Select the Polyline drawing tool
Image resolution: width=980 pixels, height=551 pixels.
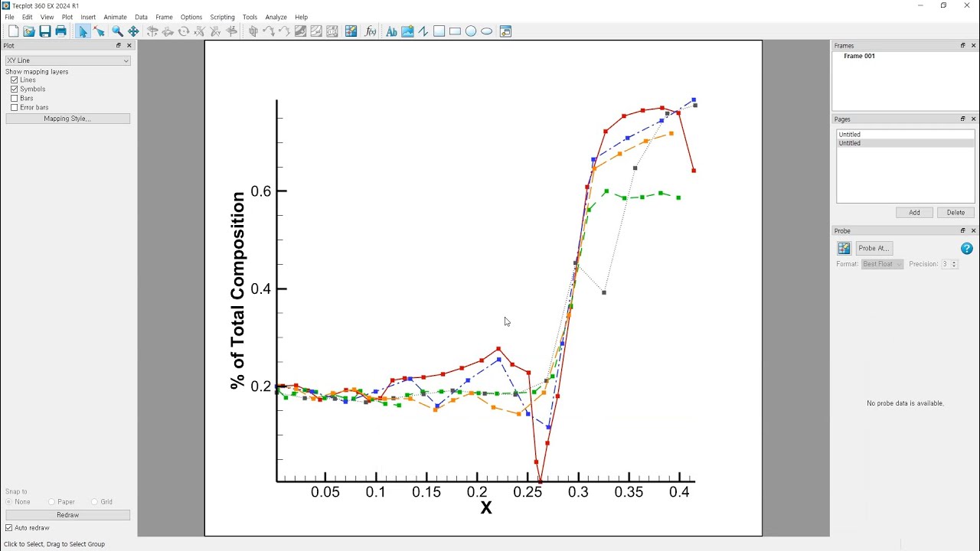[x=423, y=31]
